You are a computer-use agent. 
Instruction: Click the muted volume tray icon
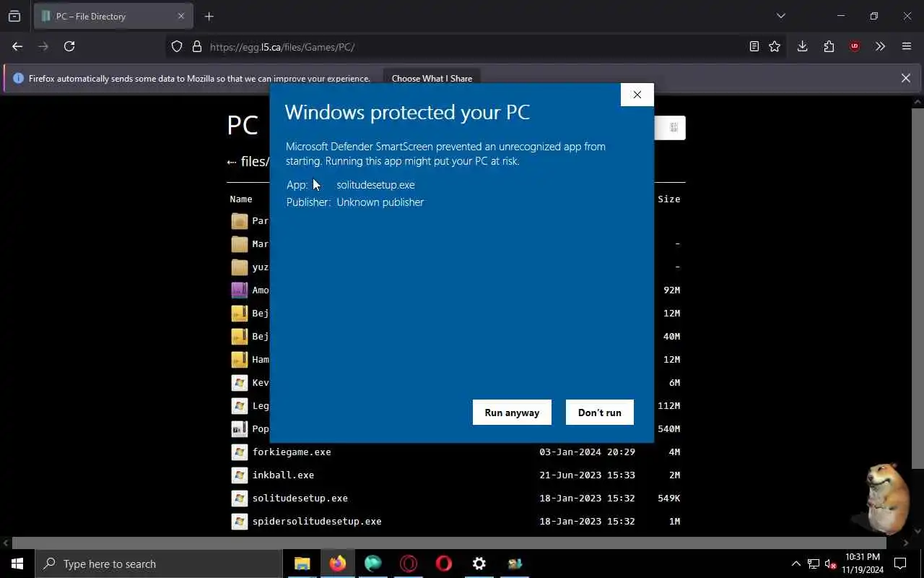831,564
